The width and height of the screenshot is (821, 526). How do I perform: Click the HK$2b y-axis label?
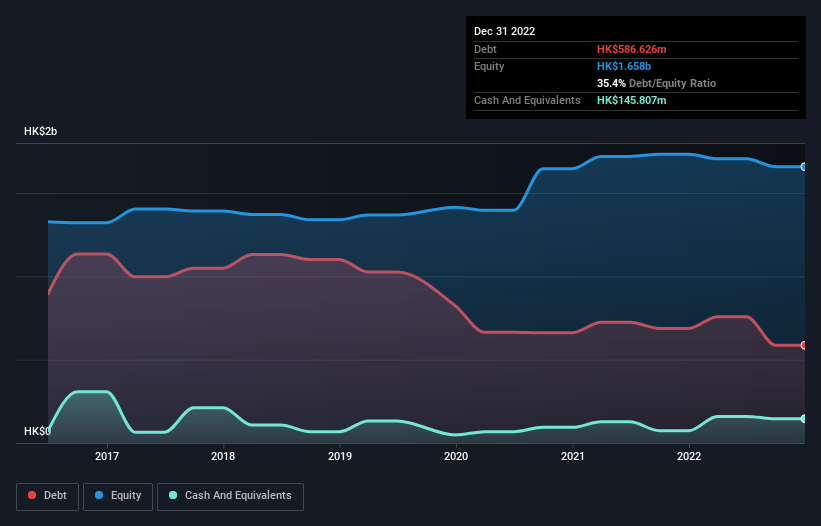[x=40, y=131]
